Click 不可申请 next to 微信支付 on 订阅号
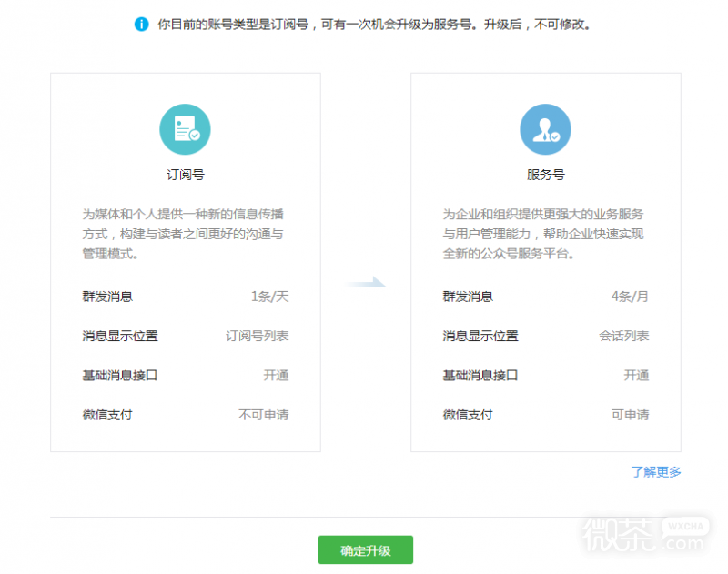 pos(265,415)
